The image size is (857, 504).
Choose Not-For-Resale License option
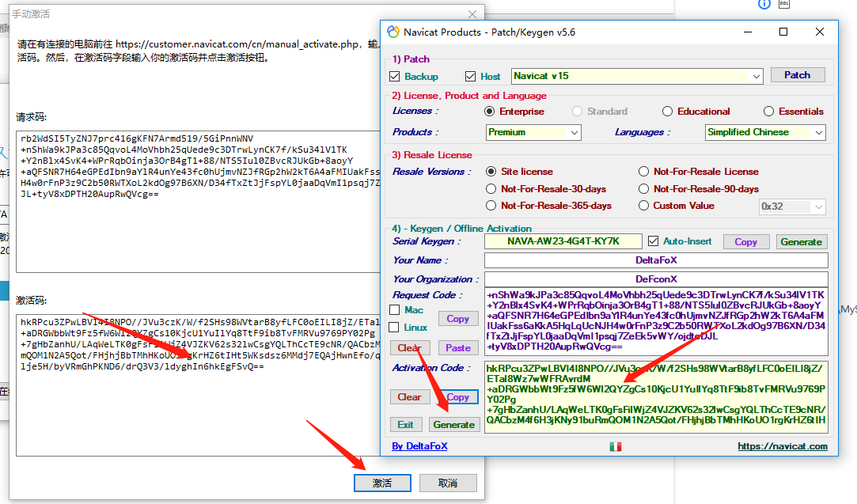644,172
